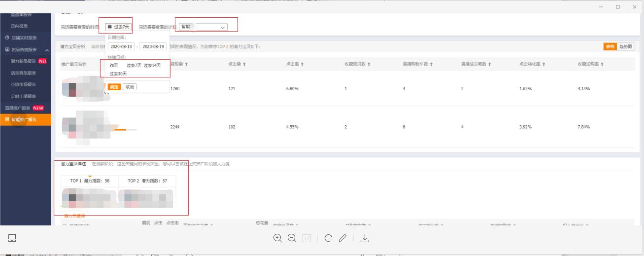Image resolution: width=644 pixels, height=256 pixels.
Task: Select the 过去30天 quick date option
Action: point(118,73)
